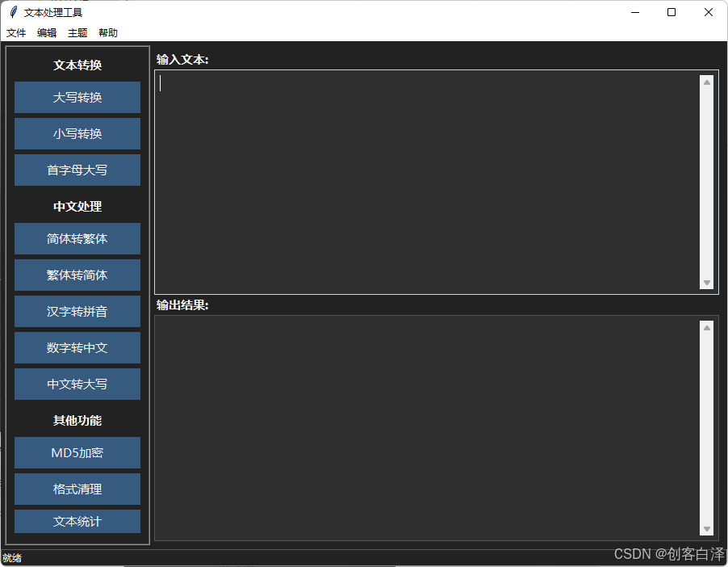Minimize the 文本处理工具 window
The height and width of the screenshot is (567, 728).
click(x=635, y=12)
